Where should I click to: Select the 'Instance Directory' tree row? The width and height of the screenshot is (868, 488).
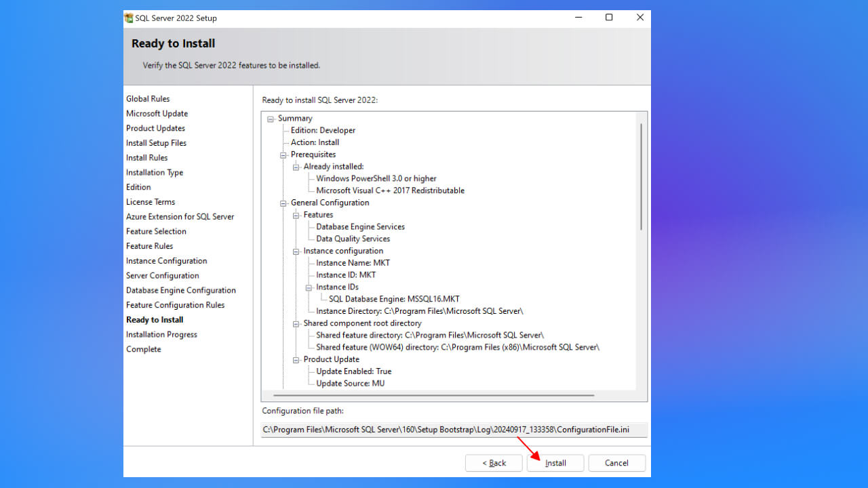tap(419, 311)
